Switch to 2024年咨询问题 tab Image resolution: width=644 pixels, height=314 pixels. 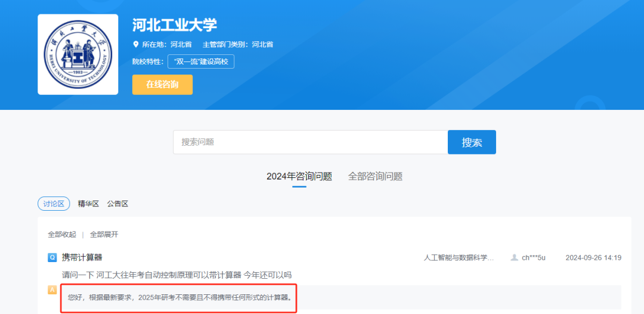tap(299, 177)
